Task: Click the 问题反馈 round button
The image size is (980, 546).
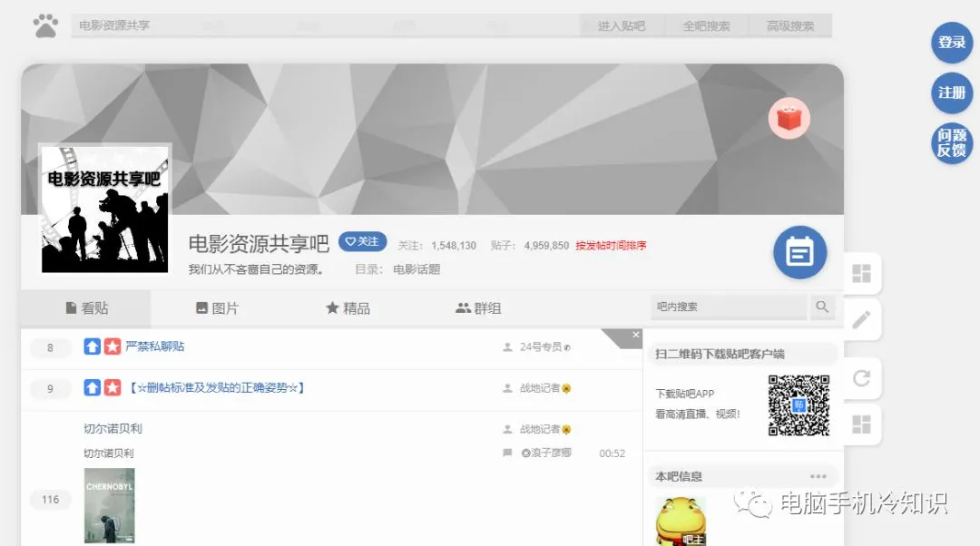Action: point(951,143)
